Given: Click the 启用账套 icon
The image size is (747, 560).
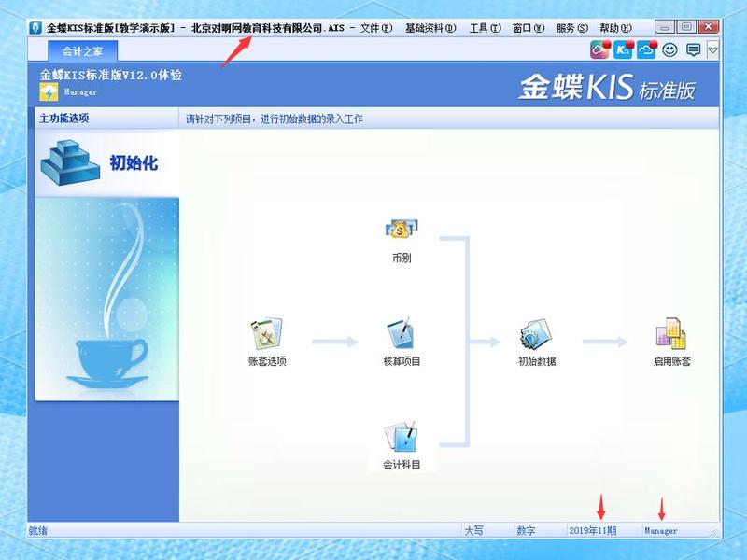Looking at the screenshot, I should 671,333.
